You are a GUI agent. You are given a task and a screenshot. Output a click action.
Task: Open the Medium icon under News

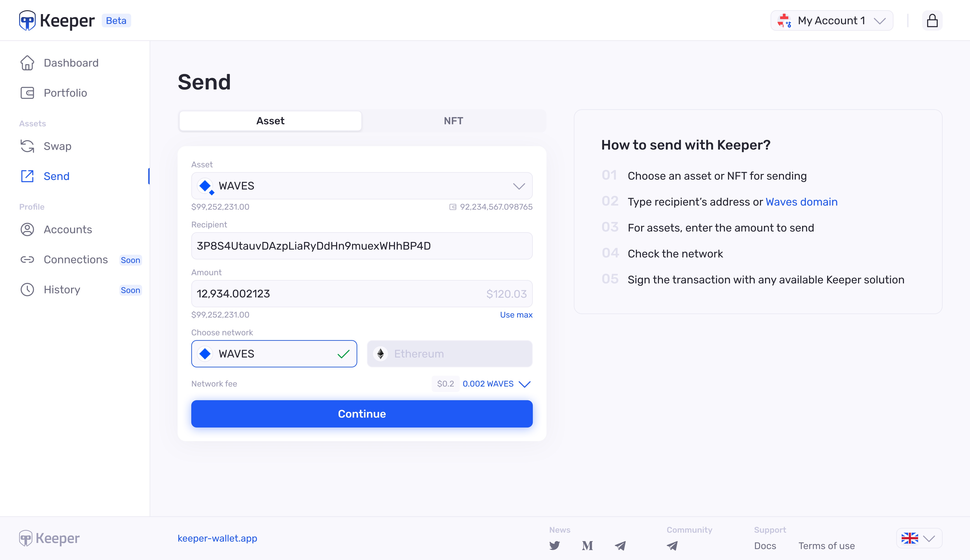(x=587, y=546)
